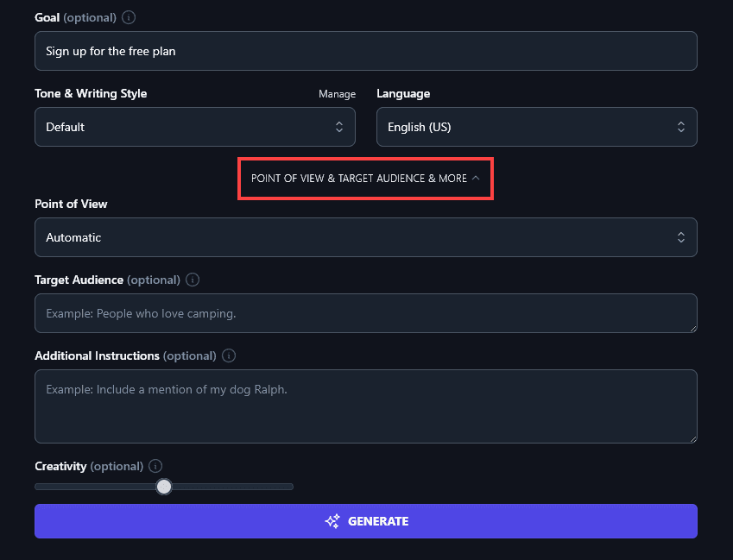Open the Tone & Writing Style dropdown

point(194,126)
